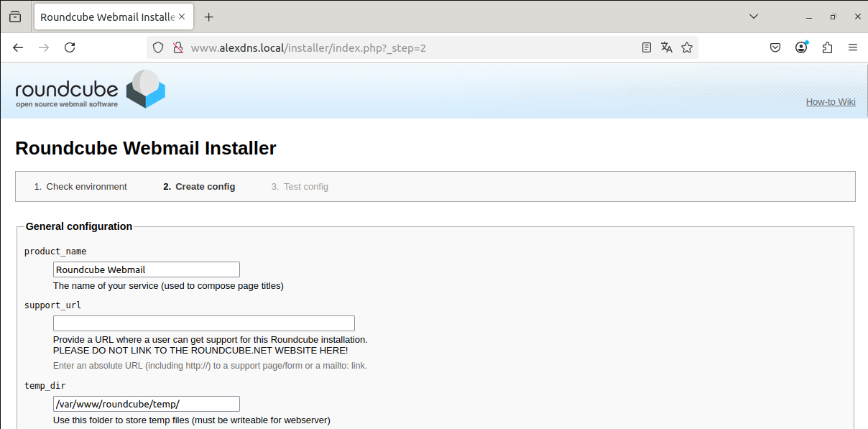Close the Roundcube Webmail Installer tab

tap(183, 17)
